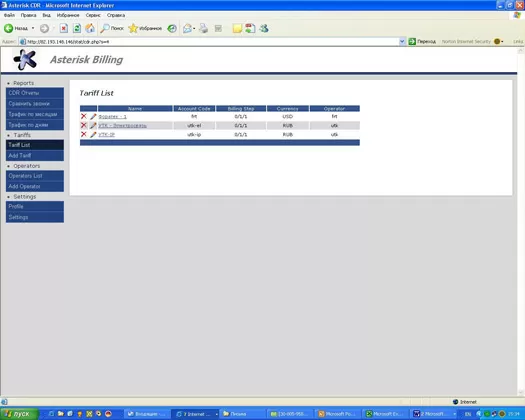
Task: Expand the address bar dropdown arrow
Action: [x=402, y=42]
